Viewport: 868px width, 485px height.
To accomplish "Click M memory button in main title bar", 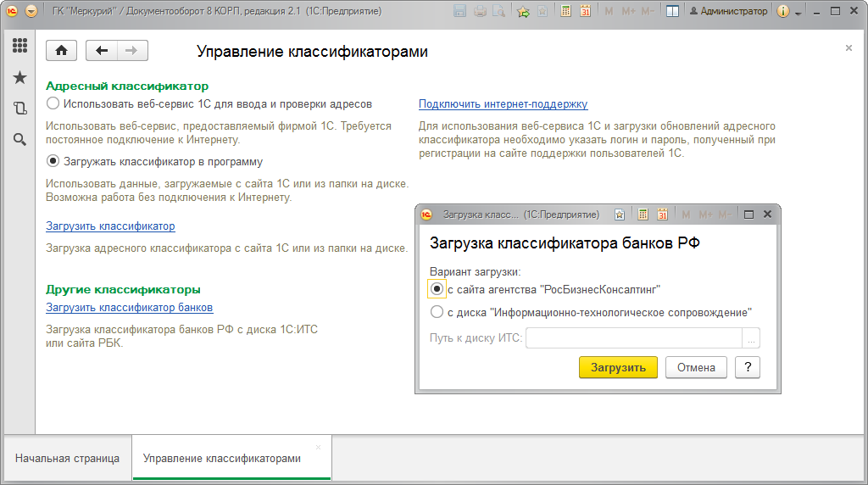I will point(609,11).
